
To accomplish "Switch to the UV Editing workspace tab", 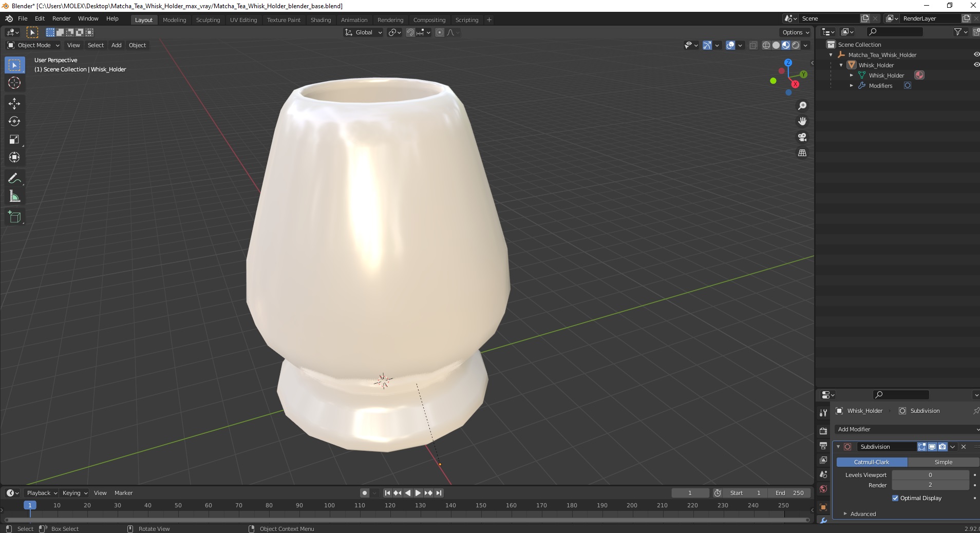I will click(243, 20).
